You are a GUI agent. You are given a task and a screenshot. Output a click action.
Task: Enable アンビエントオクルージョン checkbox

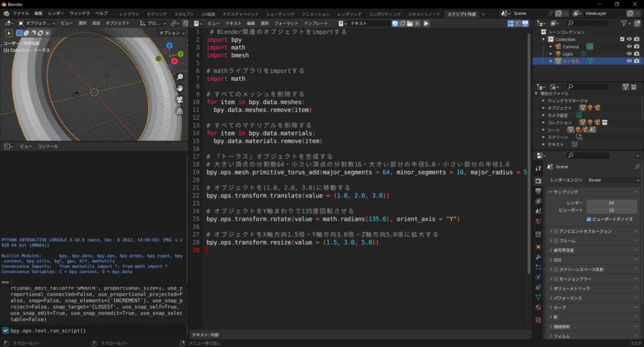555,232
